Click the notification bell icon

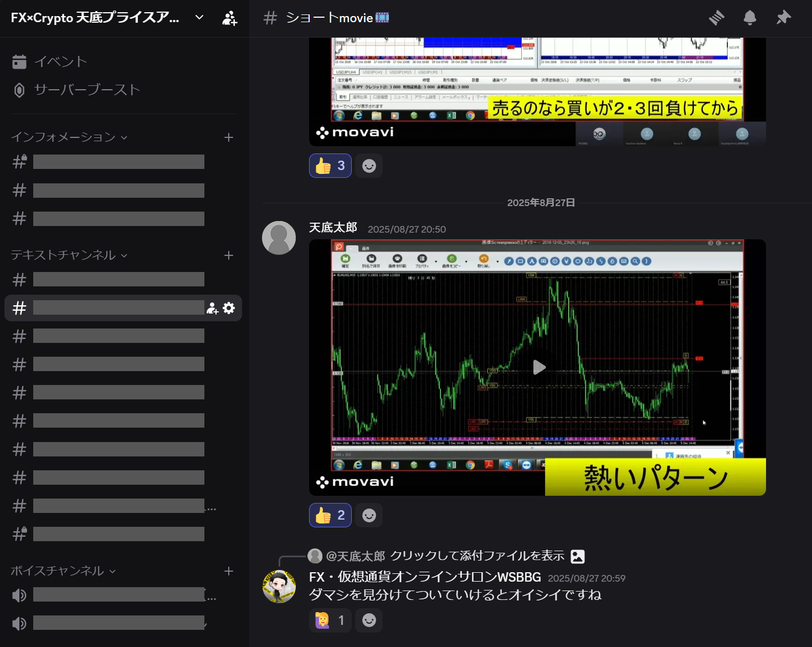(x=749, y=18)
